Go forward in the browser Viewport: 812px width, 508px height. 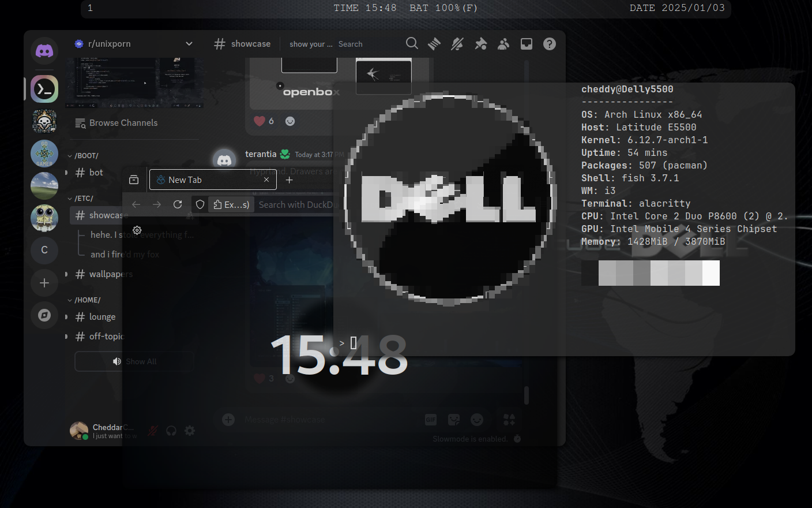157,204
